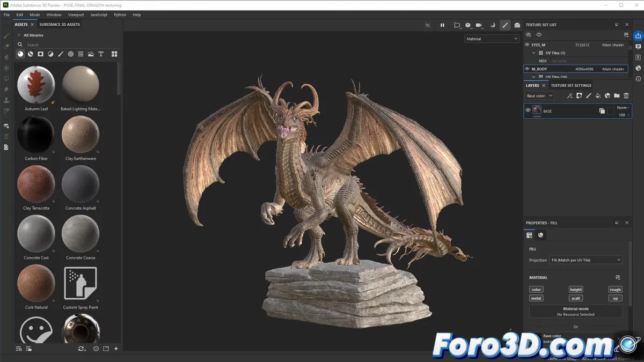The image size is (644, 362).
Task: Add a fill layer in the Layers panel
Action: (x=596, y=95)
